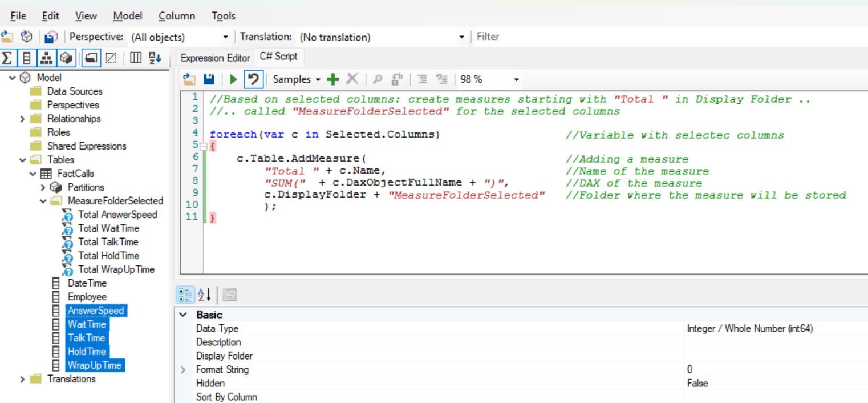This screenshot has height=403, width=868.
Task: Save the C# script with the disk icon
Action: (x=209, y=79)
